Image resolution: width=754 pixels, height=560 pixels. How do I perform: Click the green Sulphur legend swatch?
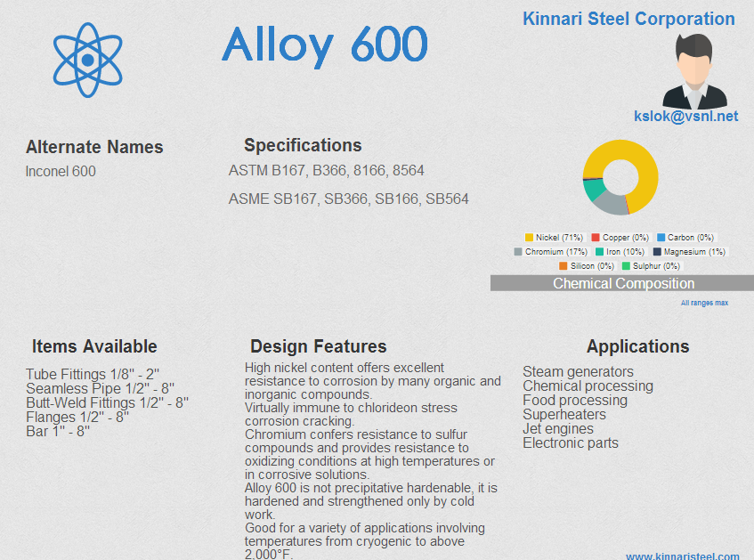626,265
